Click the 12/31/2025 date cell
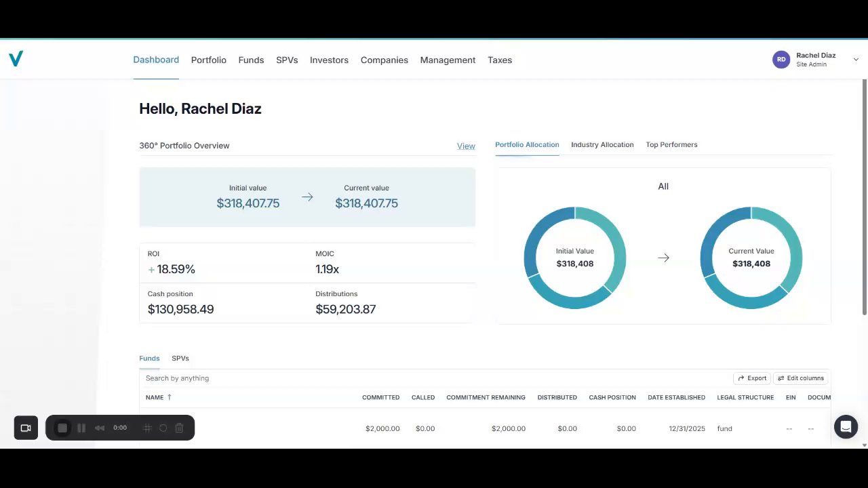The height and width of the screenshot is (488, 868). tap(687, 428)
